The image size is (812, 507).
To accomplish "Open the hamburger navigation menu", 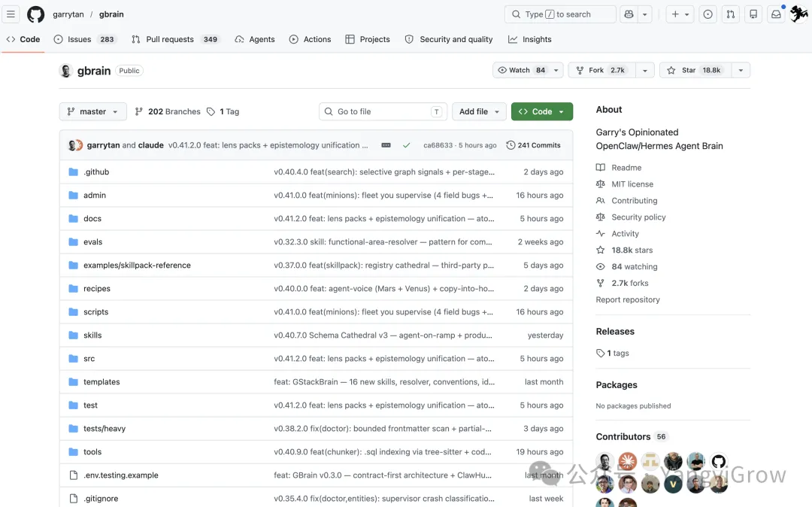I will pos(11,14).
